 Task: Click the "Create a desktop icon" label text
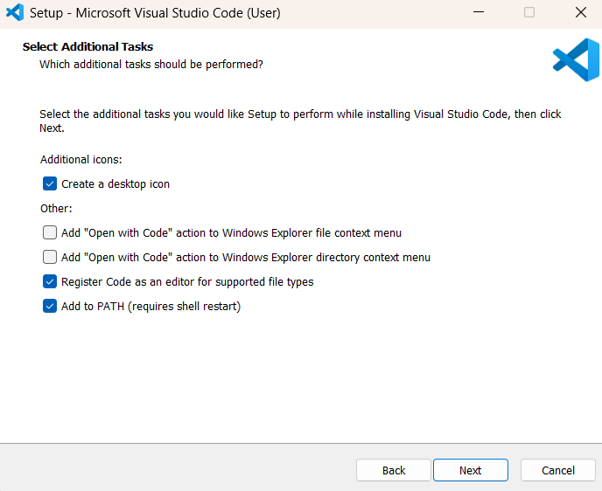[x=116, y=184]
